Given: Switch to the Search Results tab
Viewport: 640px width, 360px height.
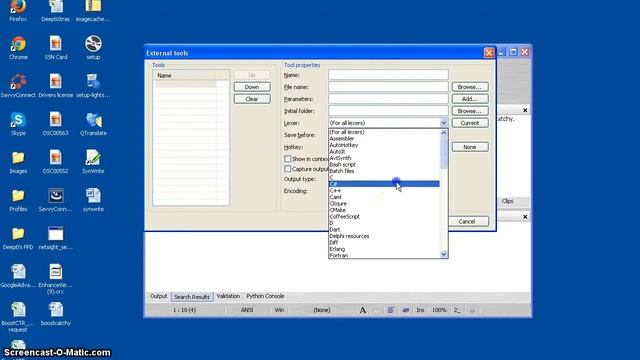Looking at the screenshot, I should pyautogui.click(x=192, y=297).
